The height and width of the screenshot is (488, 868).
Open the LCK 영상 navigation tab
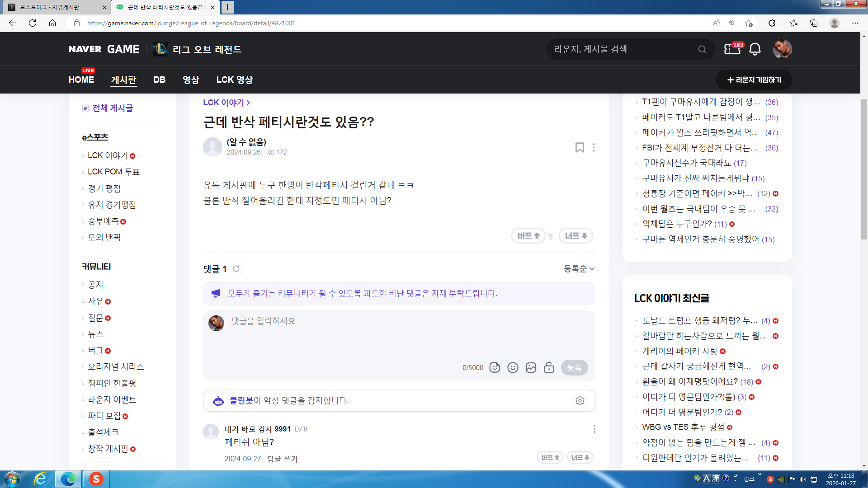point(234,80)
